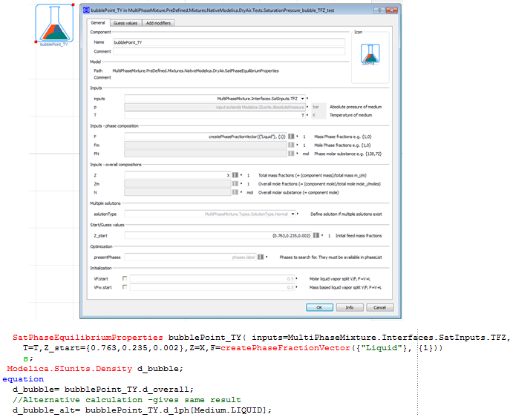The height and width of the screenshot is (420, 513).
Task: Open array editor icon for FN parameter
Action: [x=291, y=154]
